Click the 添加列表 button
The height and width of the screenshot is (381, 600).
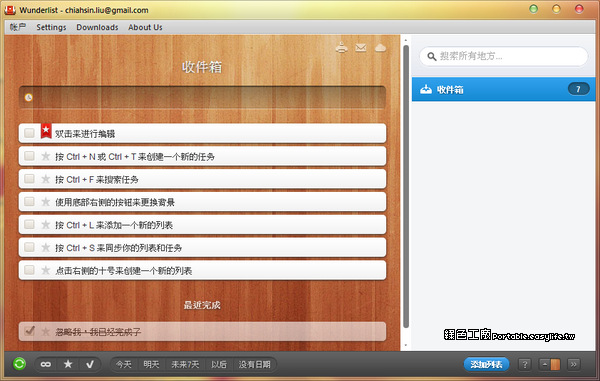[x=486, y=364]
